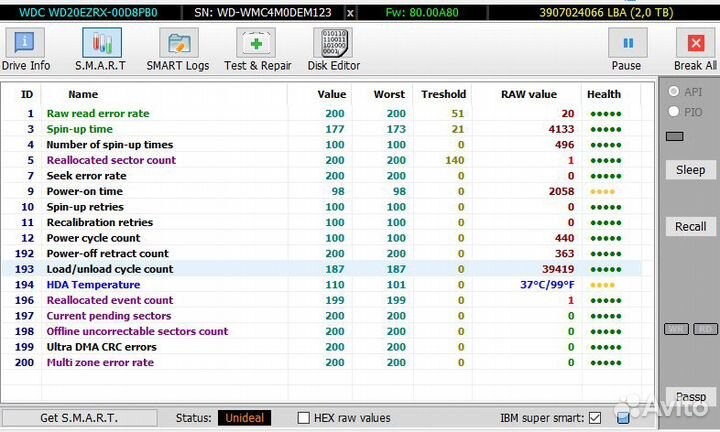Viewport: 720px width, 432px height.
Task: Close the serial number tab with x
Action: 350,13
